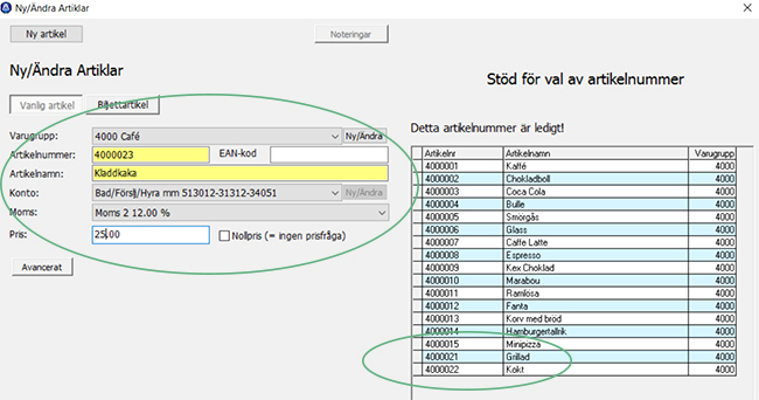This screenshot has width=759, height=400.
Task: Select the Bulle row
Action: pyautogui.click(x=574, y=204)
